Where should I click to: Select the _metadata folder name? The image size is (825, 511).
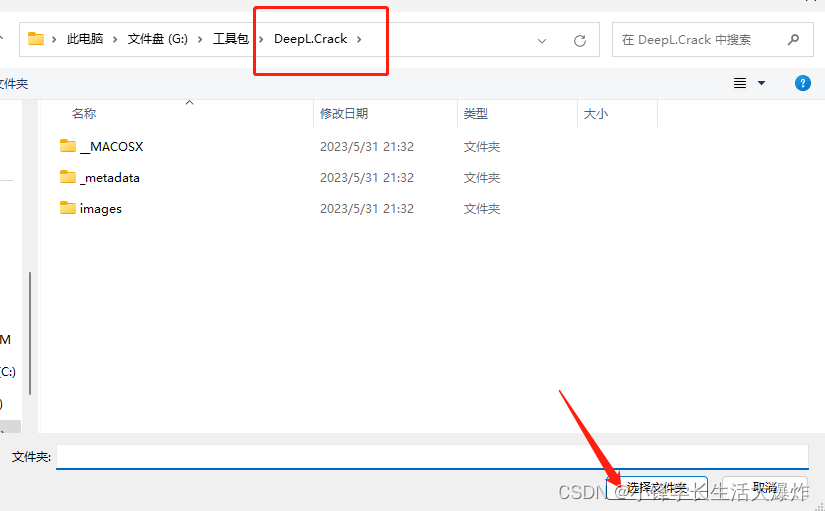click(x=110, y=177)
